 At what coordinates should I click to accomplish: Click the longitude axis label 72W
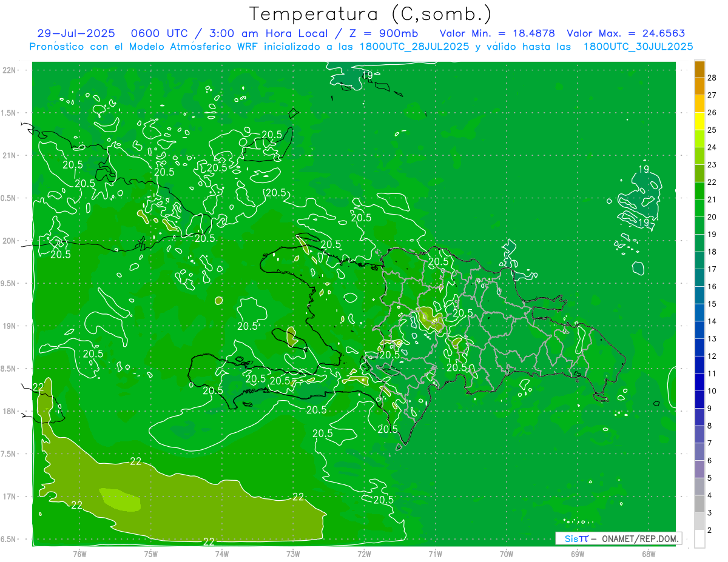coord(364,554)
